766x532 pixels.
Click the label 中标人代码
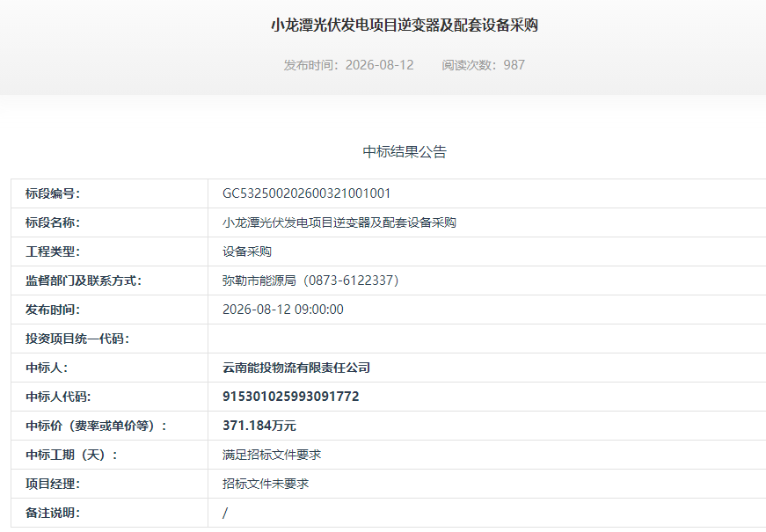click(x=58, y=397)
